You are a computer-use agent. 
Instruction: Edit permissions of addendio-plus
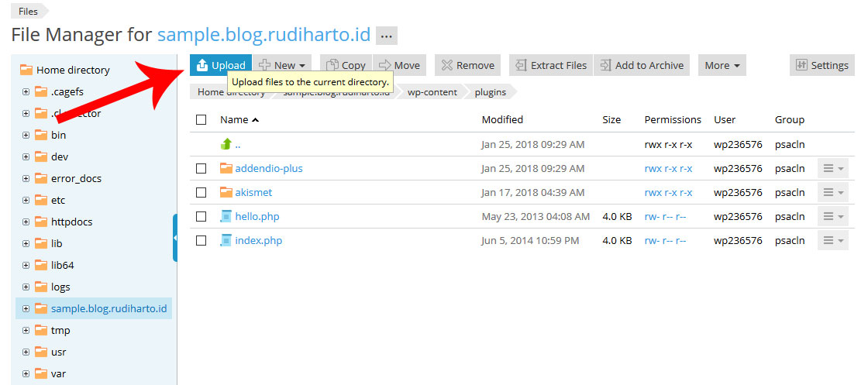(x=668, y=168)
